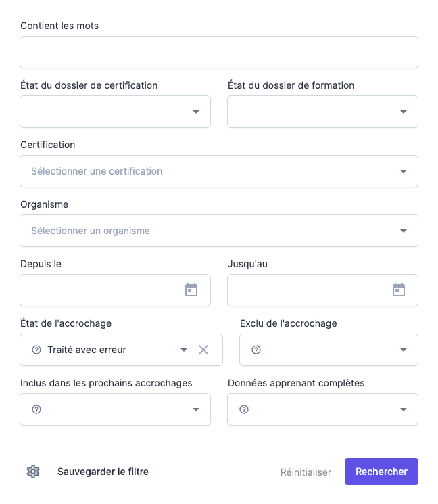The image size is (438, 504).
Task: Click help icon in État de l'accrochage
Action: [36, 350]
